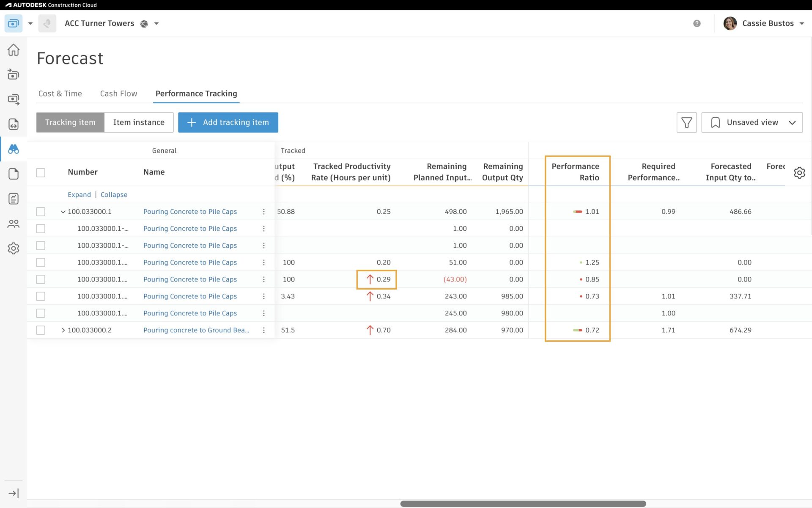Select the binoculars Forecast icon in sidebar
This screenshot has height=508, width=812.
click(14, 149)
